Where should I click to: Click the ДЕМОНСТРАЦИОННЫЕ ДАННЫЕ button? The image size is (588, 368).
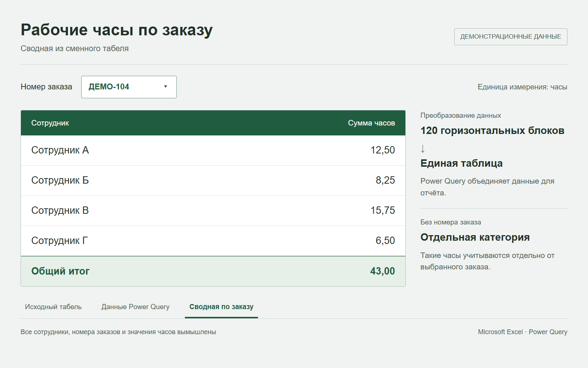[x=510, y=37]
